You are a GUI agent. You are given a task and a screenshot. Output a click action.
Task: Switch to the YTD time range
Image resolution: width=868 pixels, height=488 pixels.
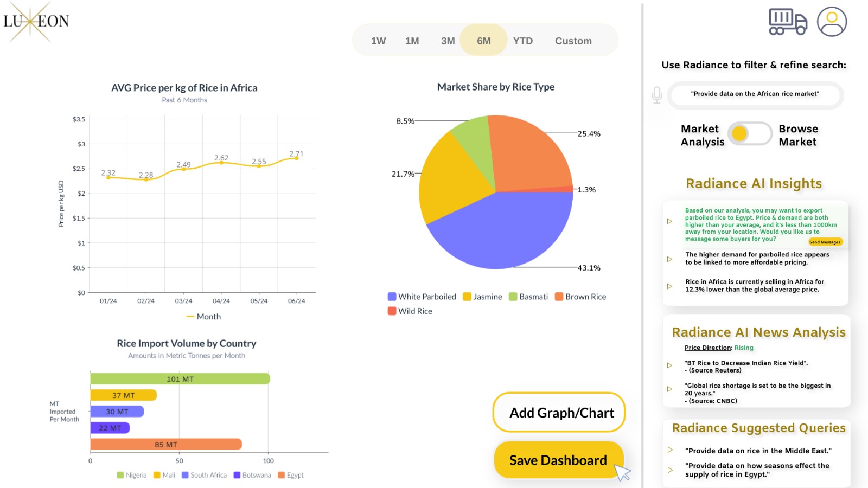[x=522, y=41]
